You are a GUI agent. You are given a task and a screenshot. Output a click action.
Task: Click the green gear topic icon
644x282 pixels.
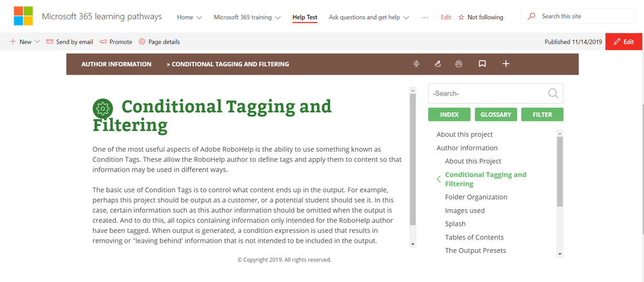pos(102,108)
